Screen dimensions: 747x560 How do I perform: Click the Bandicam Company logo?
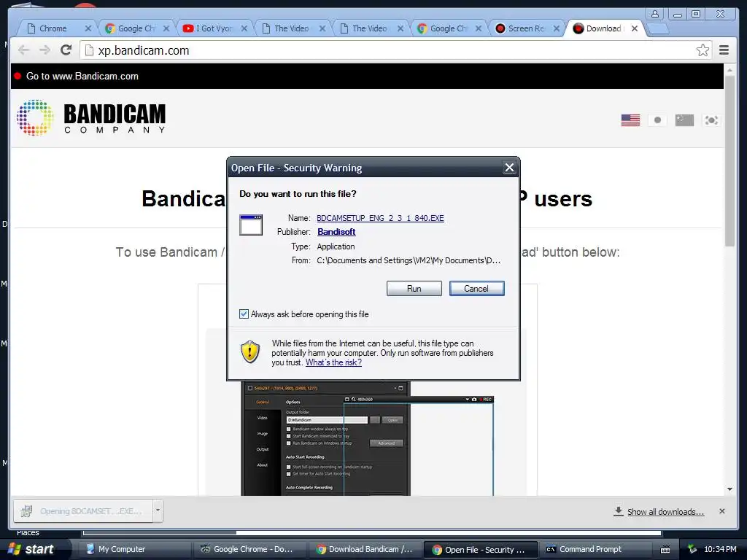pos(91,117)
